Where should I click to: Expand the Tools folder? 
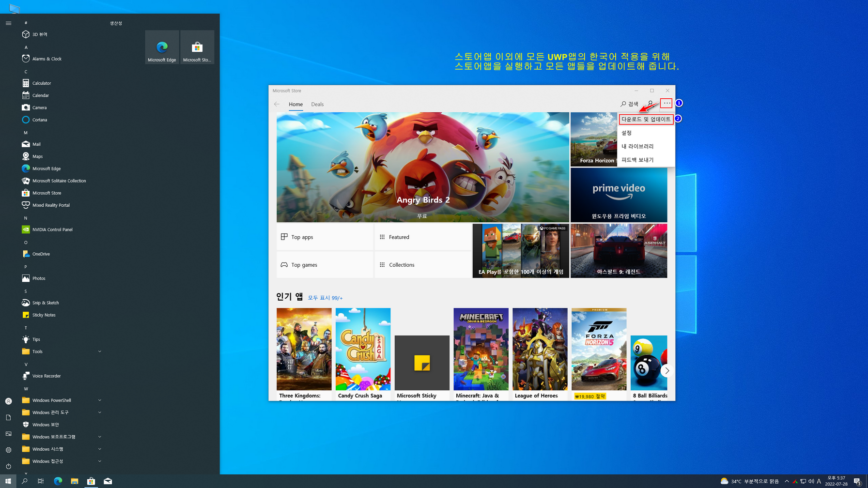61,351
